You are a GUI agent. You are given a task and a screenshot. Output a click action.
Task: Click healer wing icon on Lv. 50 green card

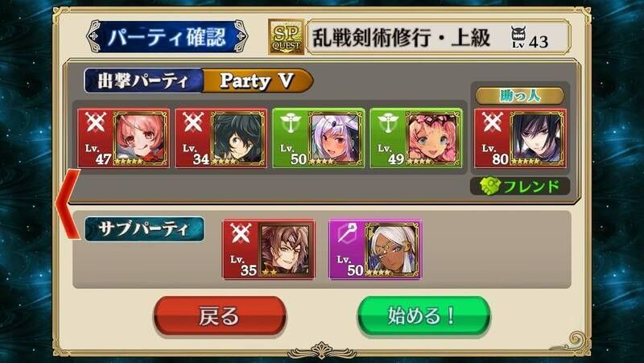(x=291, y=122)
